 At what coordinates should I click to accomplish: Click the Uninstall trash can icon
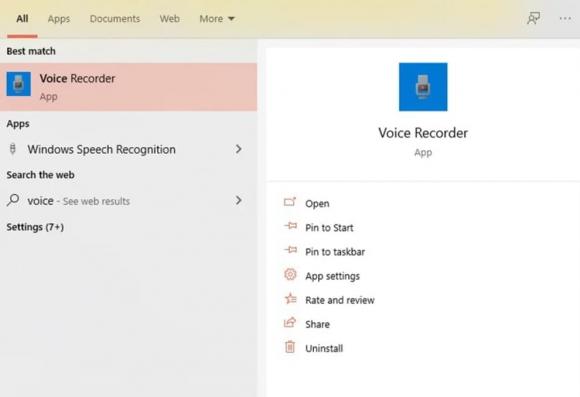[x=290, y=347]
